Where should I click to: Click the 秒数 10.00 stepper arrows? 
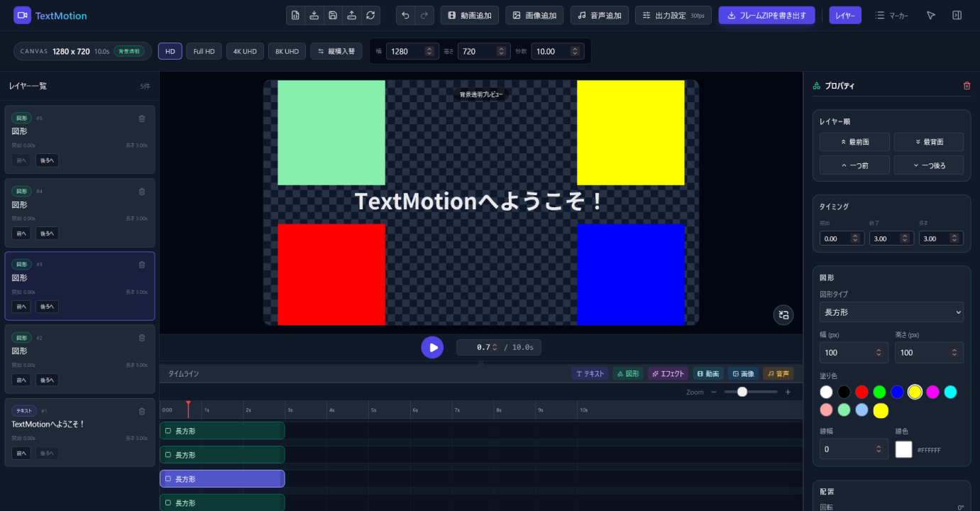[575, 51]
